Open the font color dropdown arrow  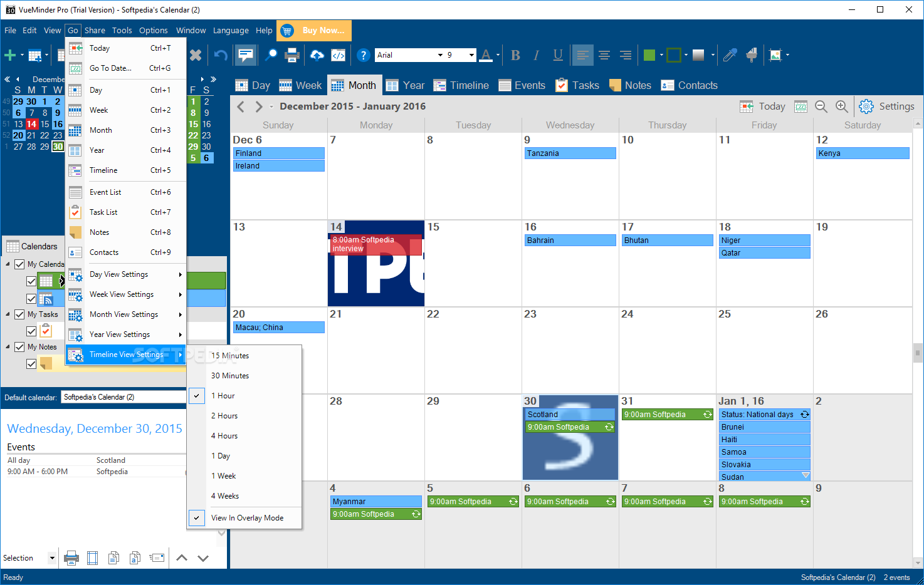point(498,55)
